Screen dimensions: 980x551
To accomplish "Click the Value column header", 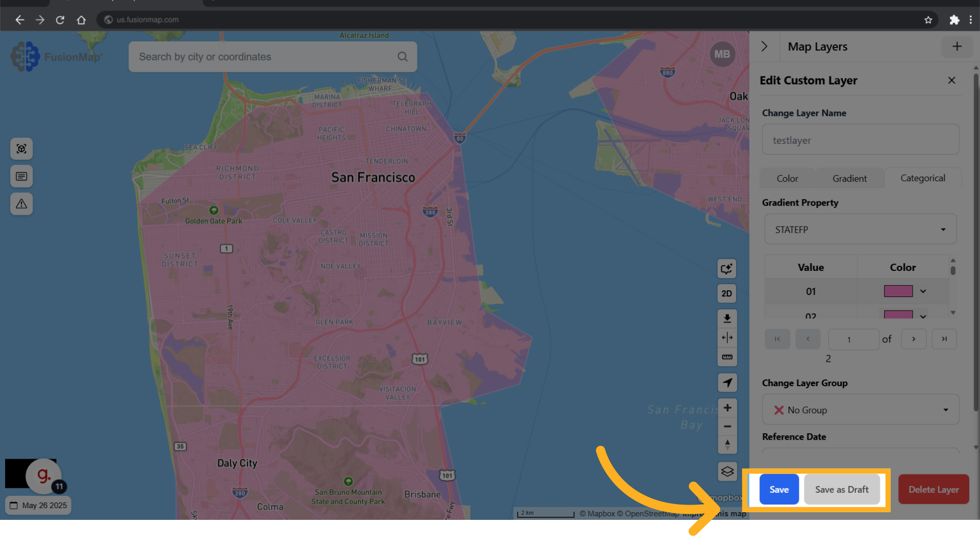I will tap(811, 267).
